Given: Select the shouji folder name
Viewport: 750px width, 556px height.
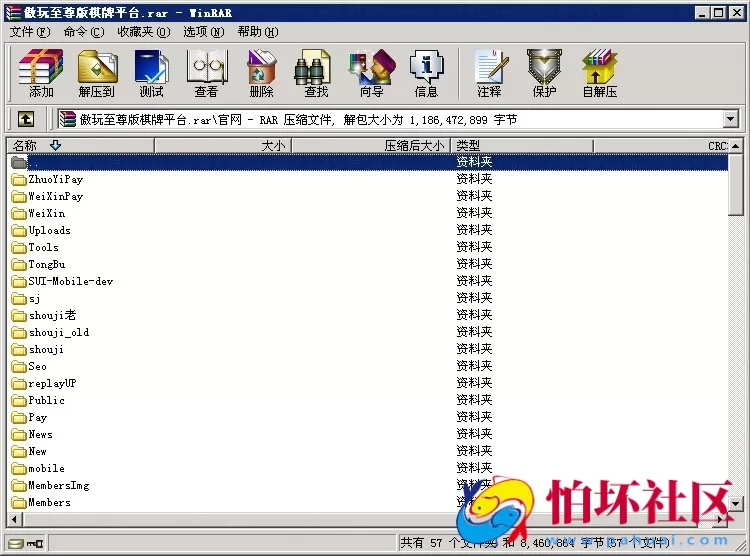Looking at the screenshot, I should point(46,350).
